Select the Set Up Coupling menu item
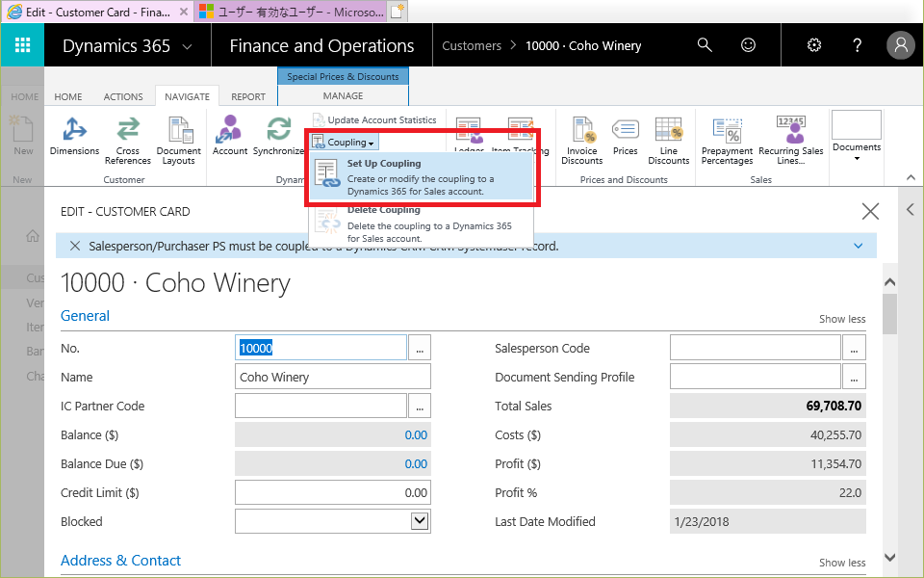Image resolution: width=924 pixels, height=578 pixels. point(421,177)
